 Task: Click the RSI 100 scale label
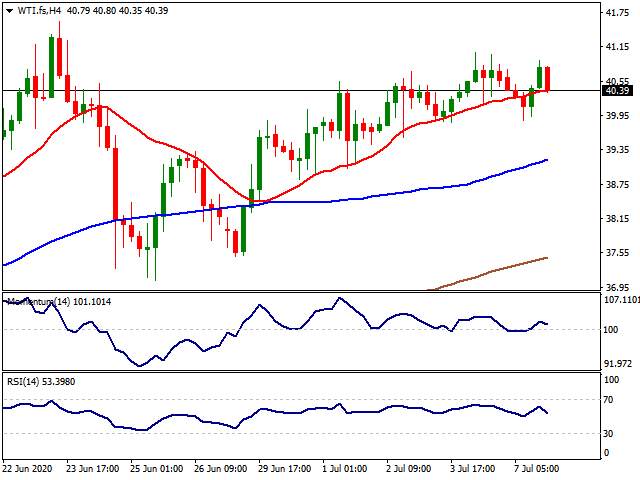coord(611,380)
